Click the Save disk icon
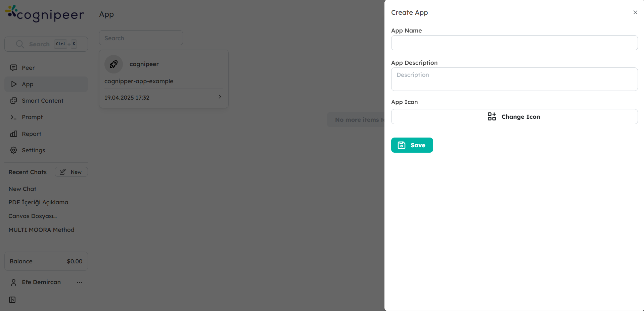 (402, 145)
